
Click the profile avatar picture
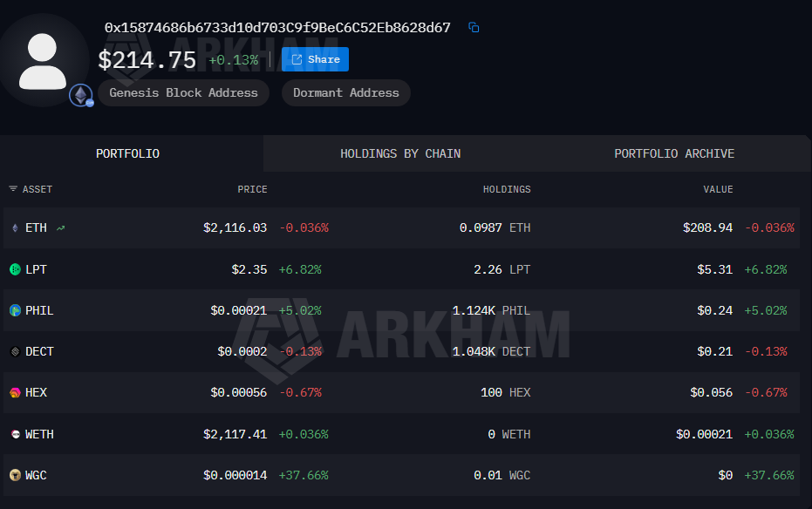point(43,60)
